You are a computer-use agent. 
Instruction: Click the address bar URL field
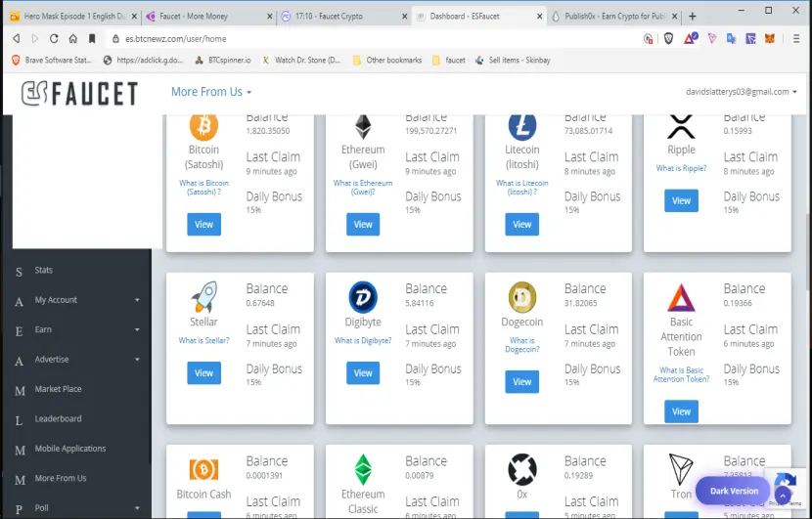(x=373, y=39)
